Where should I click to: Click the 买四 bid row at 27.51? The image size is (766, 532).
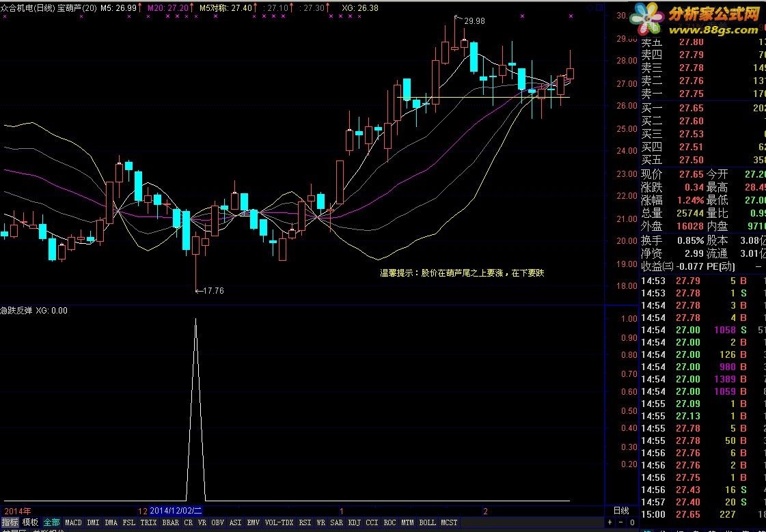(x=702, y=147)
